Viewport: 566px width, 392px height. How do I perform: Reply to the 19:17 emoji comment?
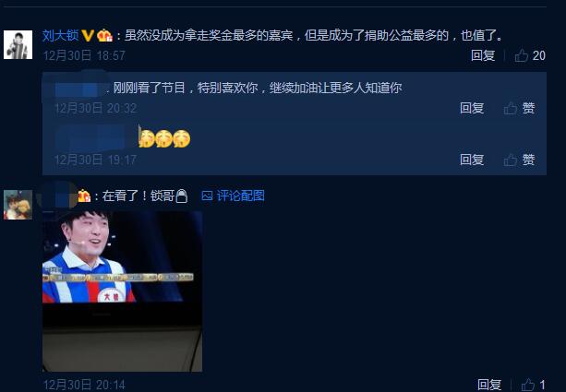tap(472, 160)
